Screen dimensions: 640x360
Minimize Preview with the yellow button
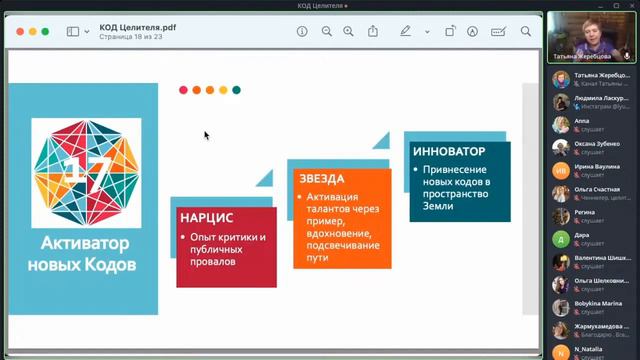click(33, 31)
